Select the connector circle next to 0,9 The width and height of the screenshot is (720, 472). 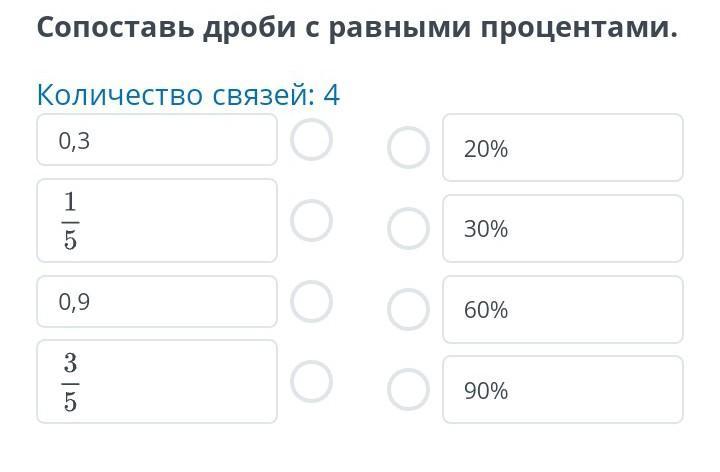click(x=311, y=301)
